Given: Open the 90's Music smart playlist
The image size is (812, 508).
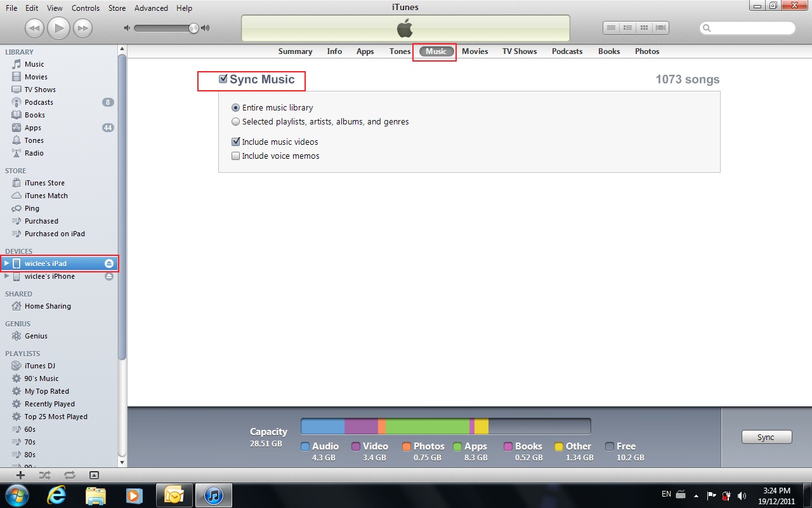Looking at the screenshot, I should [41, 378].
